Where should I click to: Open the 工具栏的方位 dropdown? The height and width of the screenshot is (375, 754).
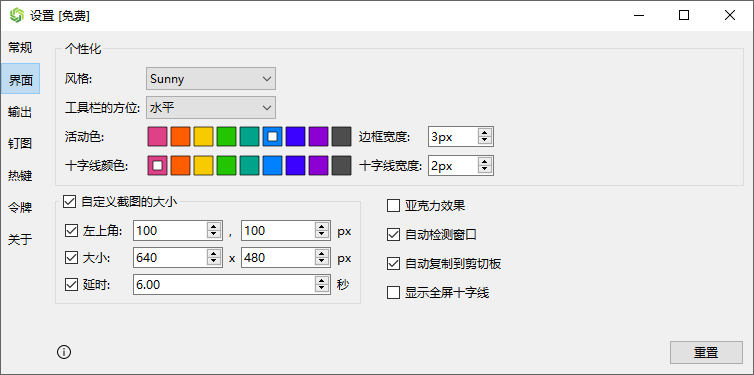[x=211, y=108]
